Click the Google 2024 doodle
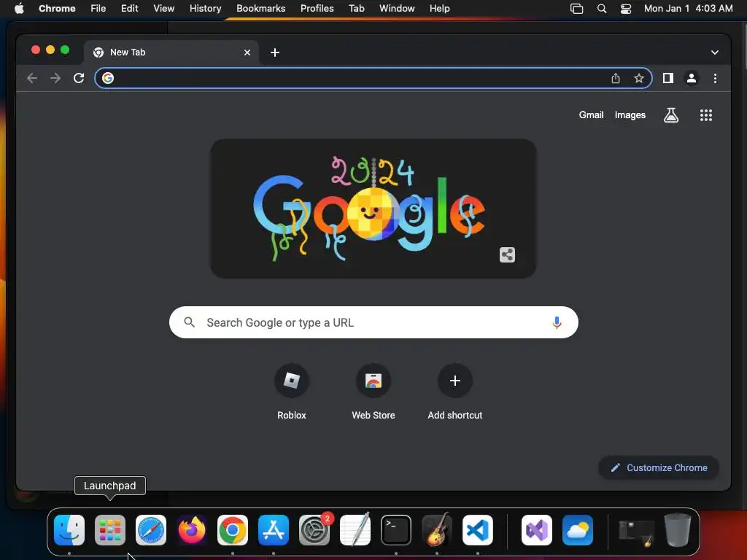The width and height of the screenshot is (747, 560). pos(373,208)
